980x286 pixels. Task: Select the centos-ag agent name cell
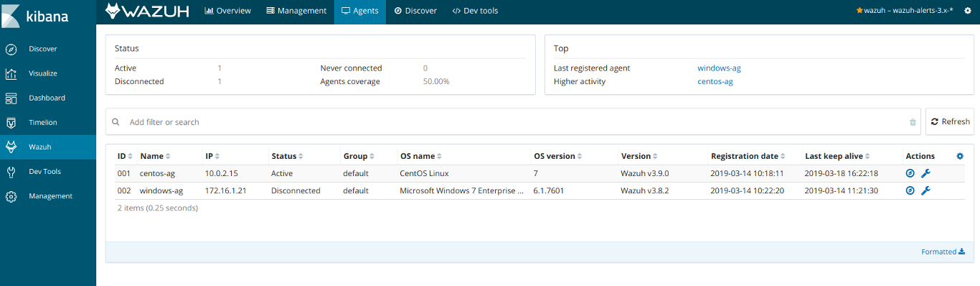158,173
